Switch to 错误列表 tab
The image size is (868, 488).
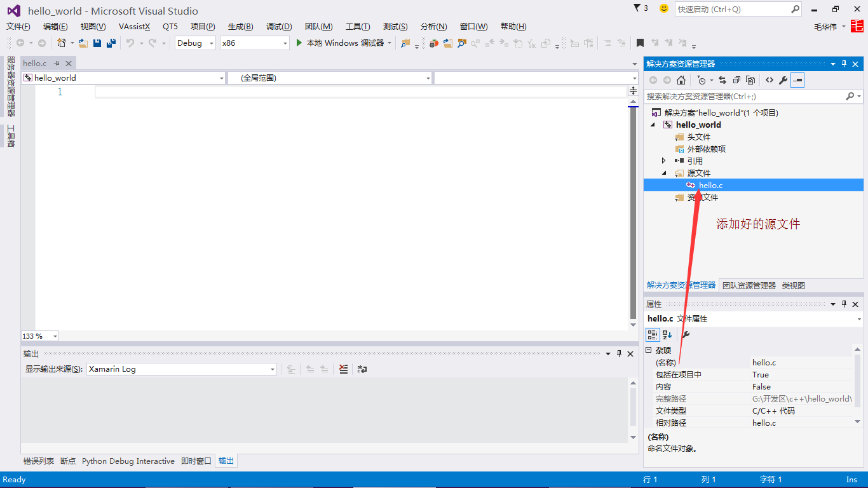(39, 461)
